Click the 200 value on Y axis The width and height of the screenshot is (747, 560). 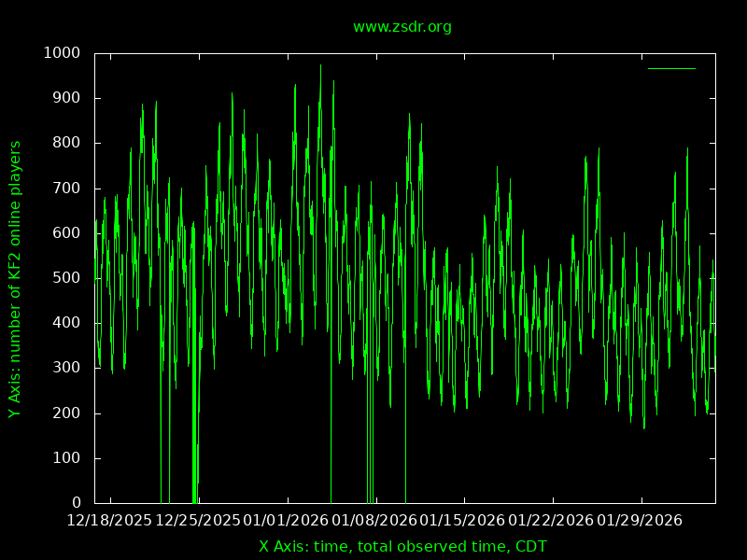(67, 413)
